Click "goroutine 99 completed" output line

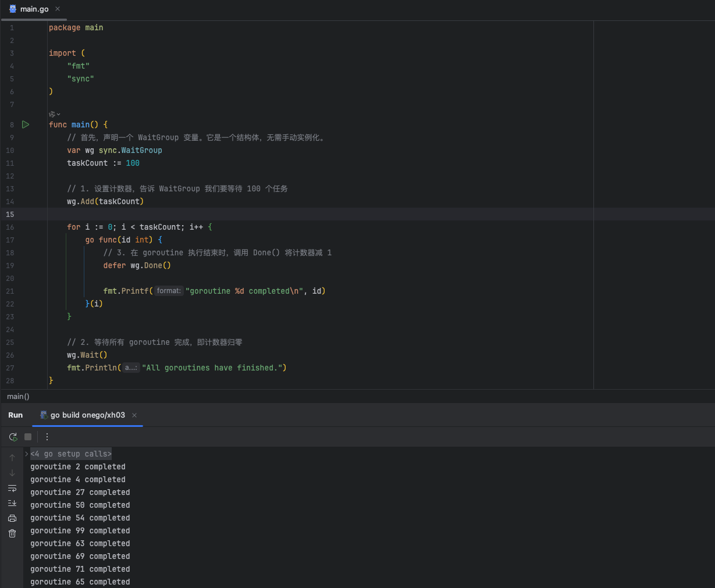point(80,530)
